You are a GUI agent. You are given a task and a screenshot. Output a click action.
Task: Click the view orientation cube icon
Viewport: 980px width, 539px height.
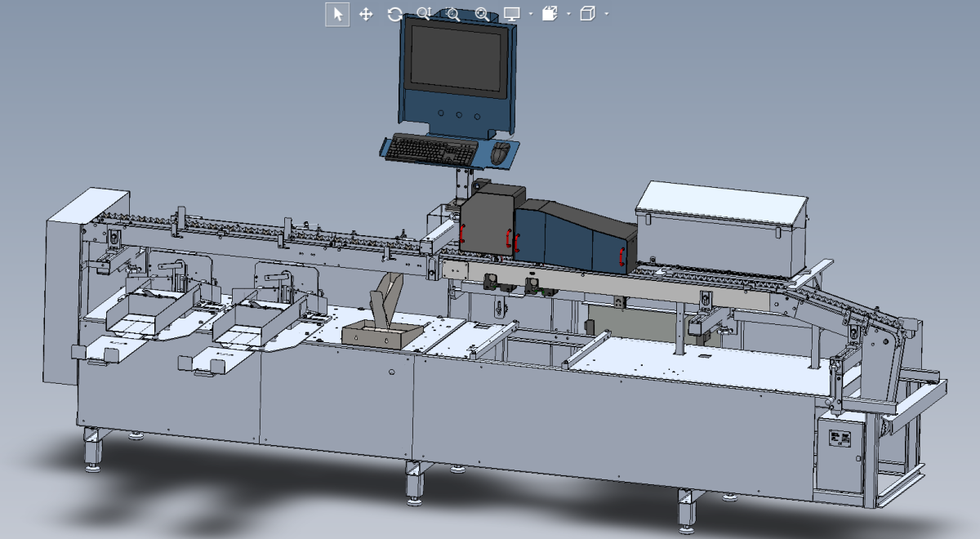tap(587, 14)
